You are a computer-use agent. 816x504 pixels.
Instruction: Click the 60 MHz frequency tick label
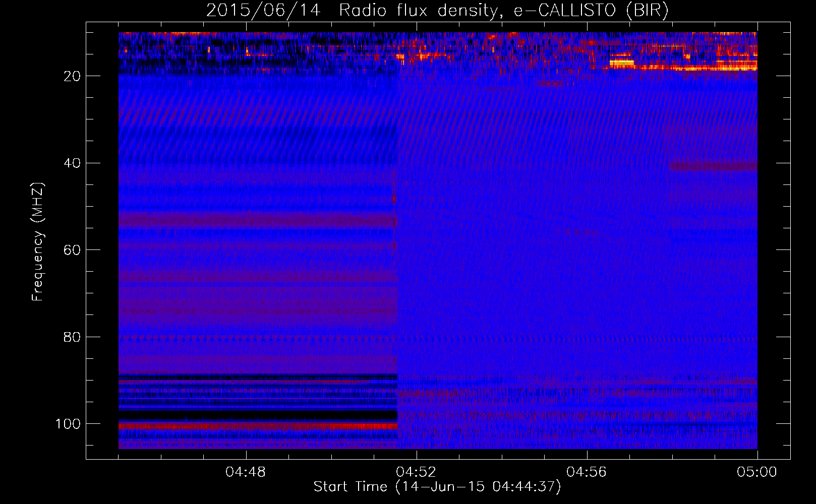pos(72,250)
